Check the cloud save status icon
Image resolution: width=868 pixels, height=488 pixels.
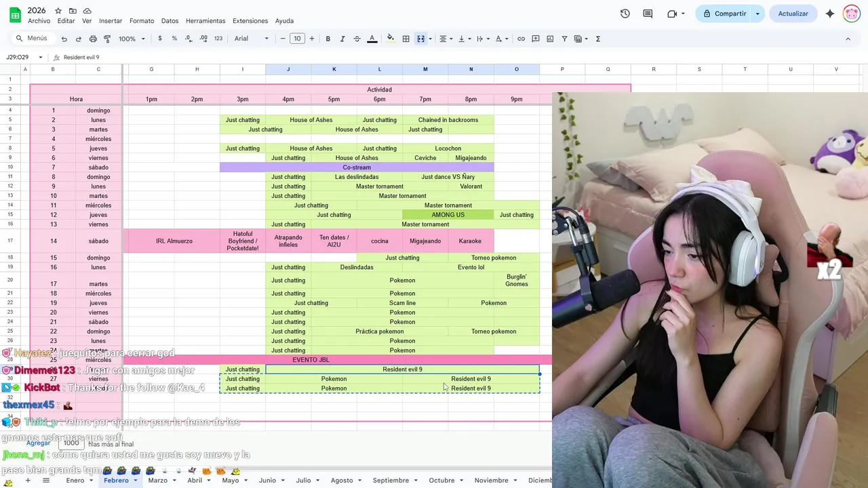coord(87,11)
